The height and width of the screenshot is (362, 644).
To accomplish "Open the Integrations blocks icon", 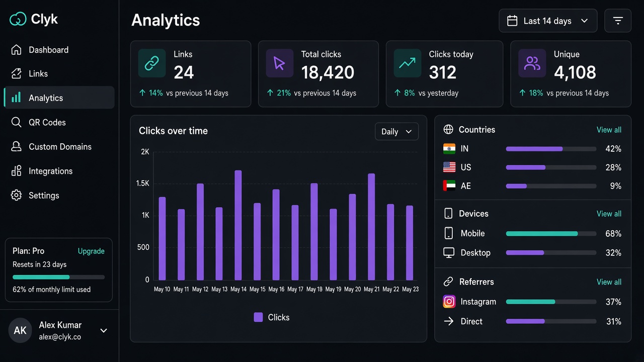I will click(x=16, y=171).
